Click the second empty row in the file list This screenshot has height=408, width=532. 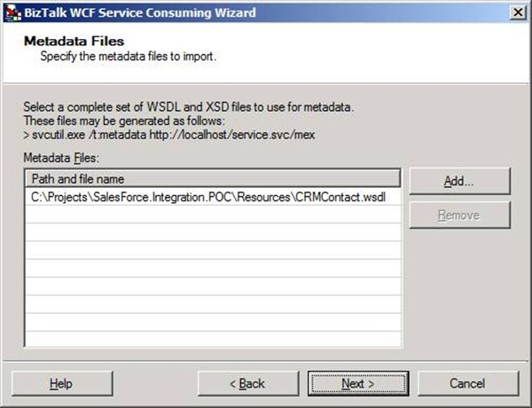[x=213, y=234]
